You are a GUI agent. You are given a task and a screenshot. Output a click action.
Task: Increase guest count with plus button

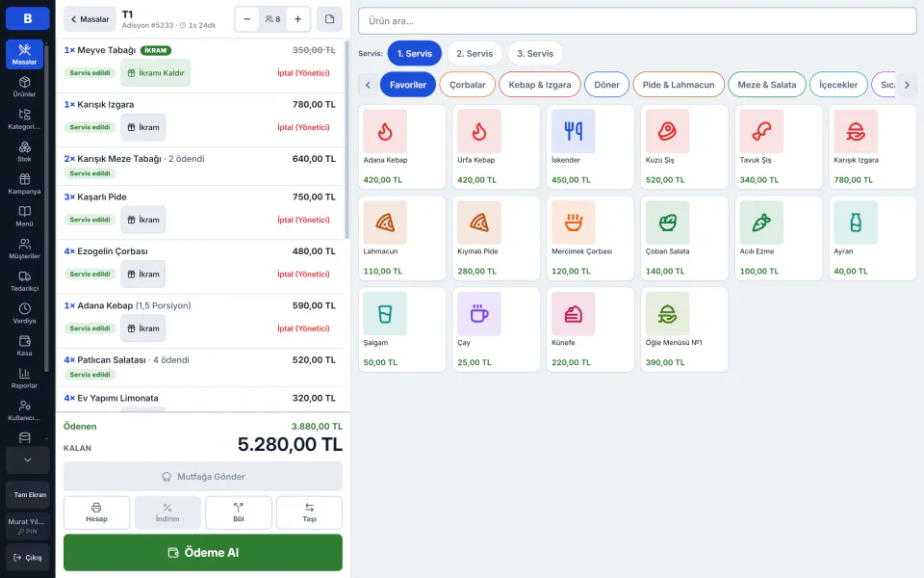298,19
